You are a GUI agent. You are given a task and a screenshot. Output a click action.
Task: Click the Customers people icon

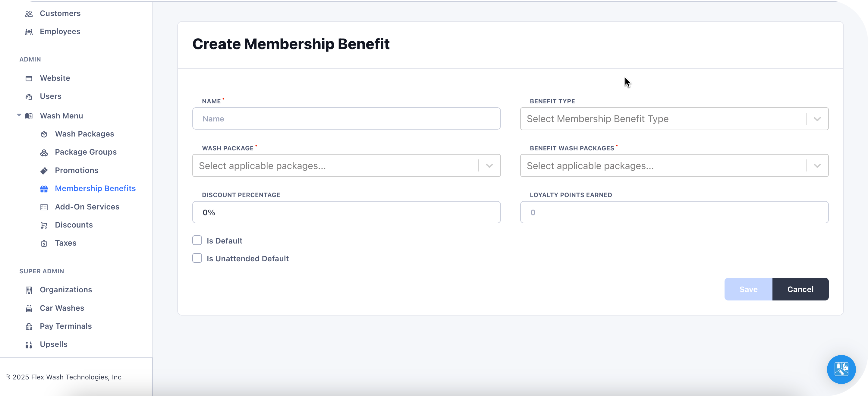coord(29,14)
